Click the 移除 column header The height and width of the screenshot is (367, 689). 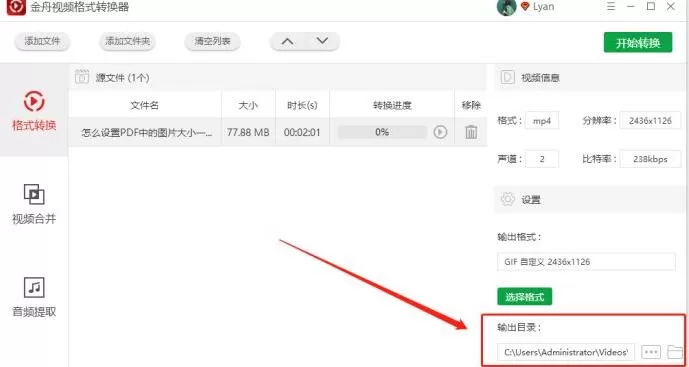[471, 105]
